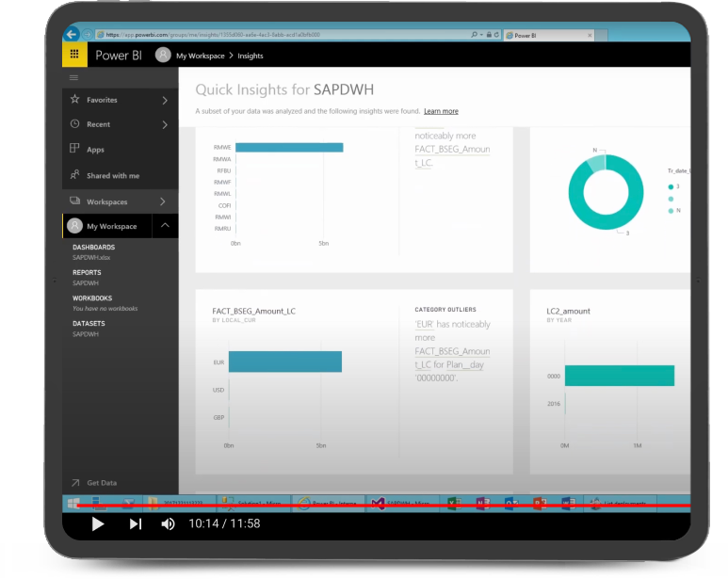Open Windows Start button on taskbar
The image size is (728, 579).
(73, 504)
